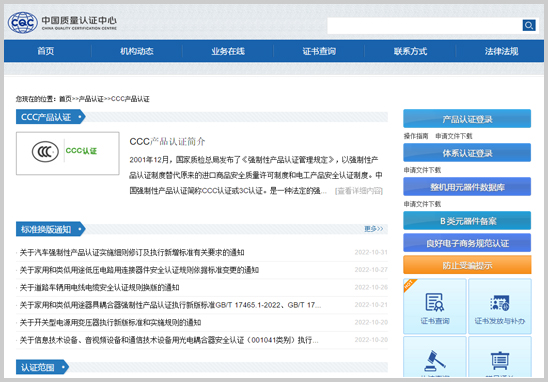This screenshot has height=382, width=548.
Task: Open notice about 家用和类似用途器具耦合器 GB/T 17465.1-2022
Action: click(170, 305)
